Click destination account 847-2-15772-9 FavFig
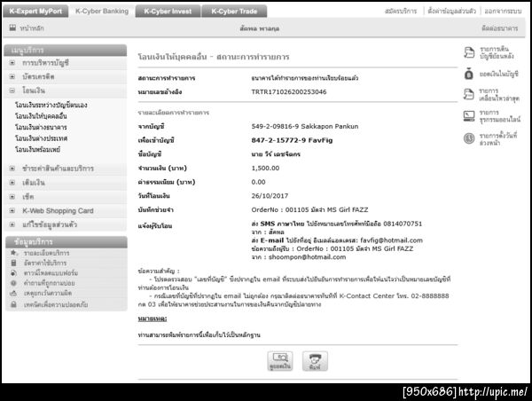This screenshot has height=401, width=532. coord(292,140)
